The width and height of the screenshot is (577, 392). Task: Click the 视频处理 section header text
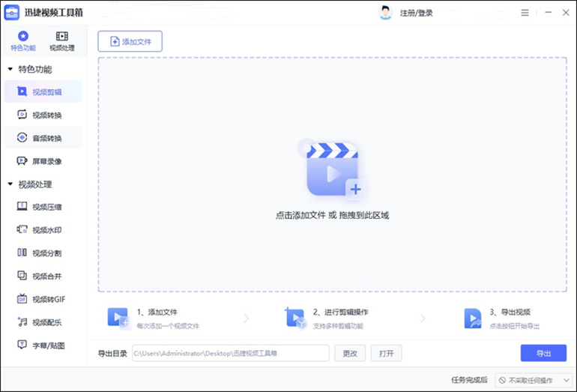35,184
